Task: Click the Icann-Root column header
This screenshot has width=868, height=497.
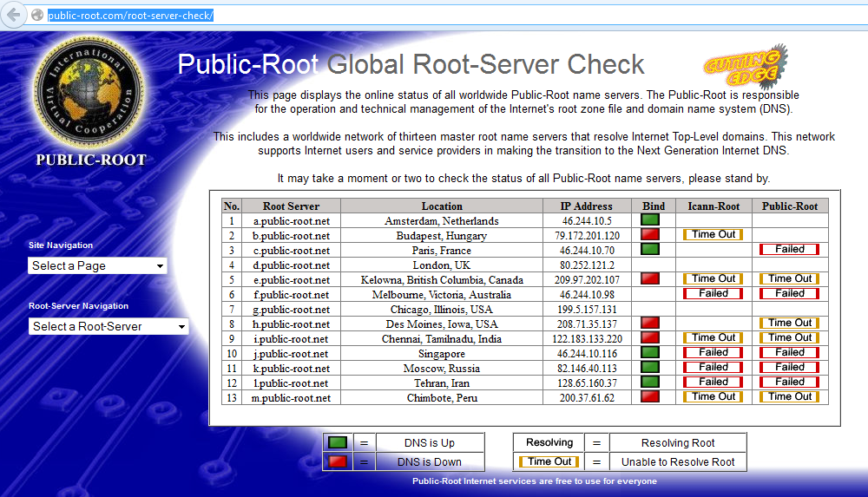Action: [x=713, y=206]
